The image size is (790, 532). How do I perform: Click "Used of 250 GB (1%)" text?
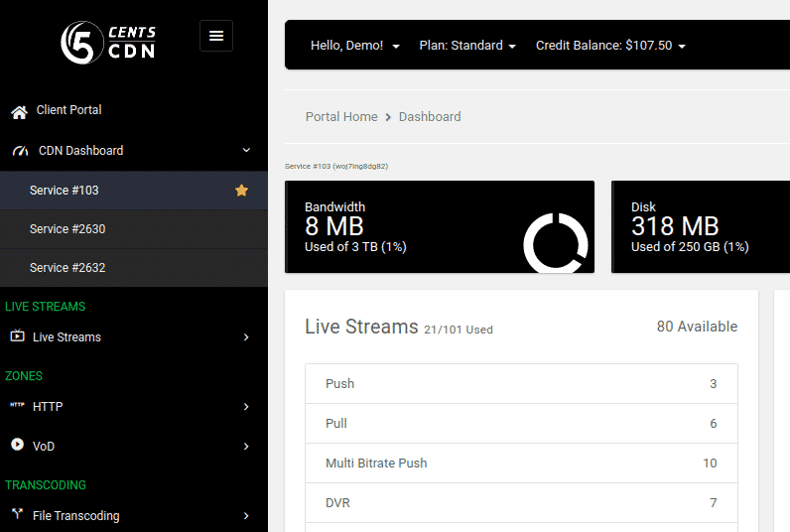[690, 247]
